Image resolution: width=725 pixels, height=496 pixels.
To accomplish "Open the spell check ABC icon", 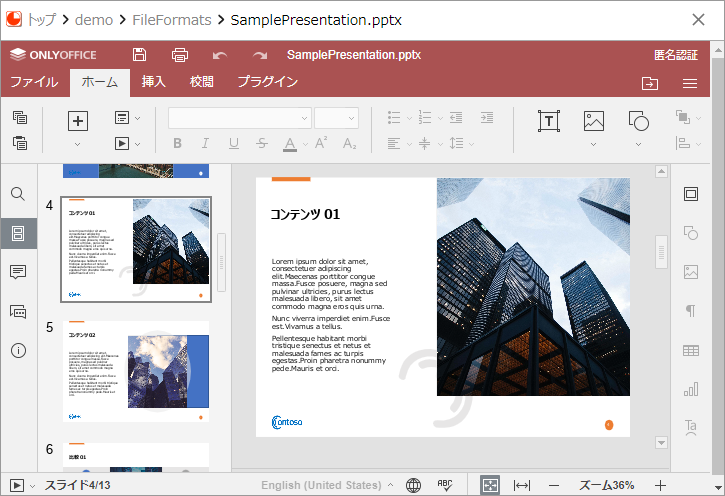I will tap(445, 485).
